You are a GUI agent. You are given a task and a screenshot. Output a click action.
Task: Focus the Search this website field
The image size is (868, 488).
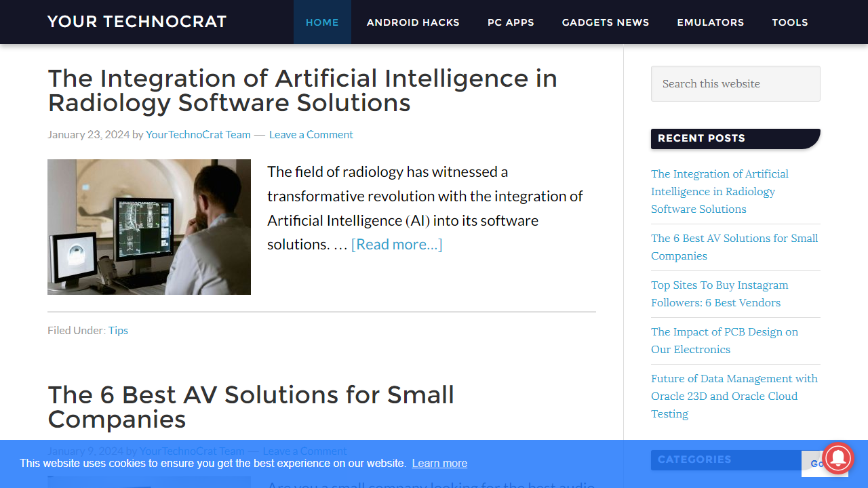(x=735, y=83)
